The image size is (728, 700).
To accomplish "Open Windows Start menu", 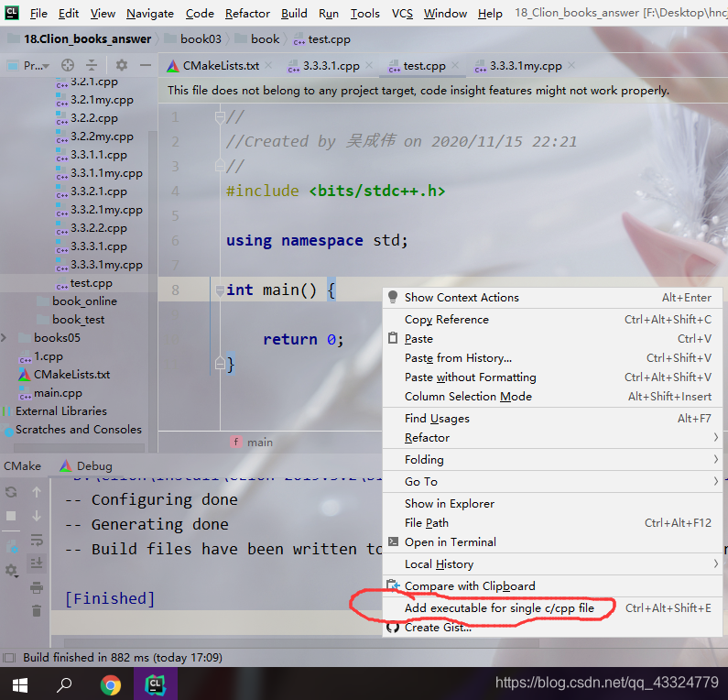I will (20, 684).
